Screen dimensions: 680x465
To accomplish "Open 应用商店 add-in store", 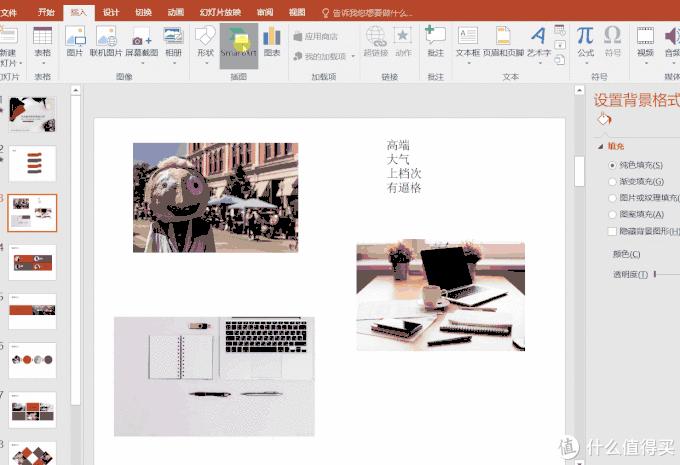I will 316,36.
